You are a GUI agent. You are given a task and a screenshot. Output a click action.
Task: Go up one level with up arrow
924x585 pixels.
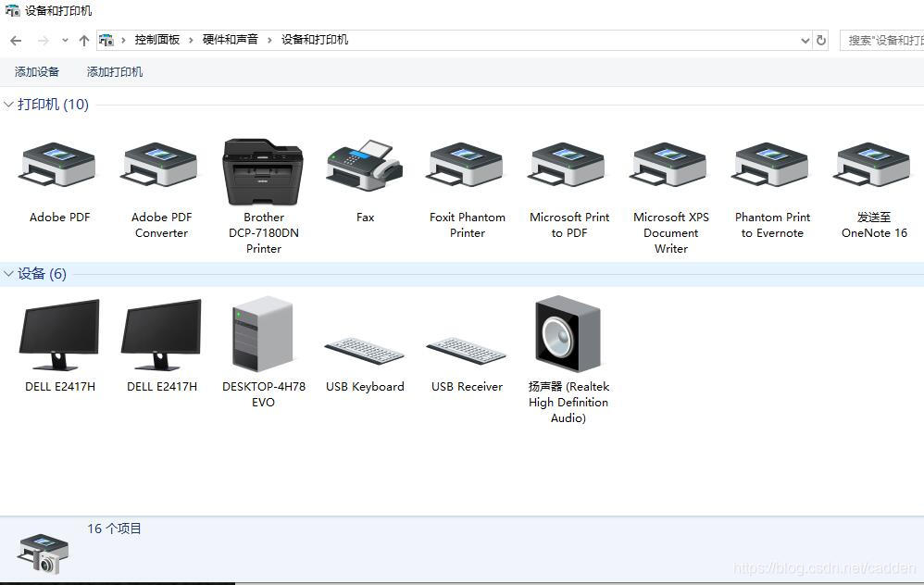(84, 40)
